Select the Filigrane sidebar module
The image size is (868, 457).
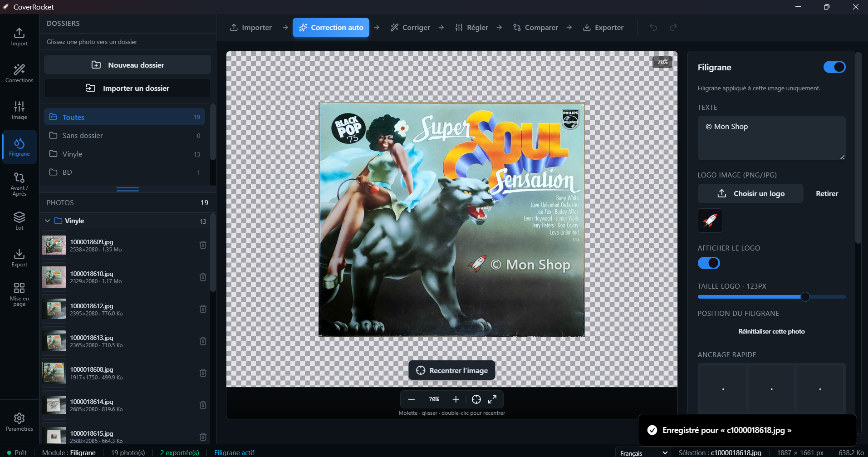[x=19, y=147]
